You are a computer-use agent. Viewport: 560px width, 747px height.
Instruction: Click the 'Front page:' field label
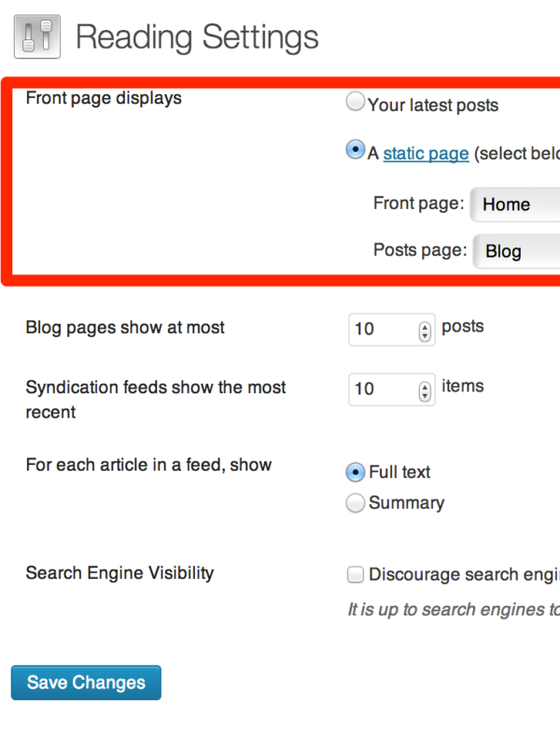[x=418, y=204]
